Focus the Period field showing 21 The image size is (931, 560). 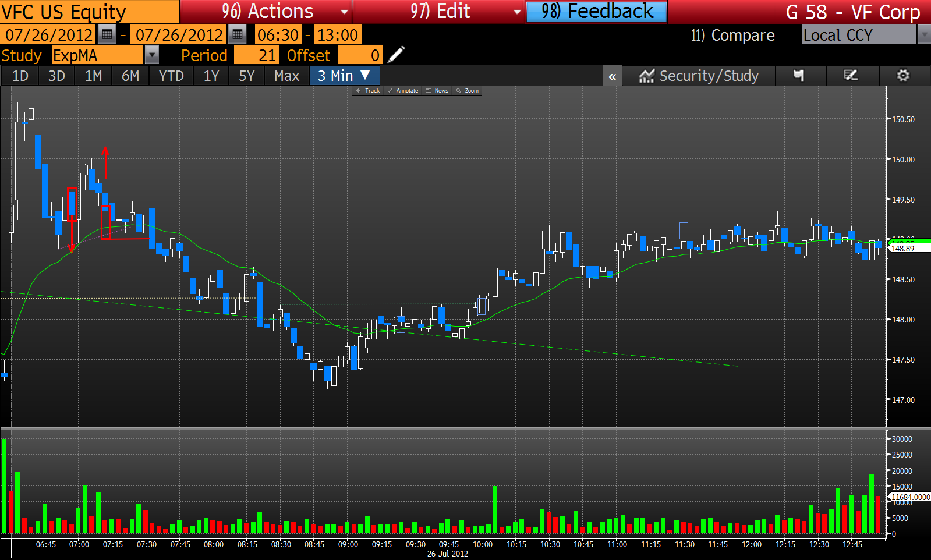pyautogui.click(x=256, y=55)
